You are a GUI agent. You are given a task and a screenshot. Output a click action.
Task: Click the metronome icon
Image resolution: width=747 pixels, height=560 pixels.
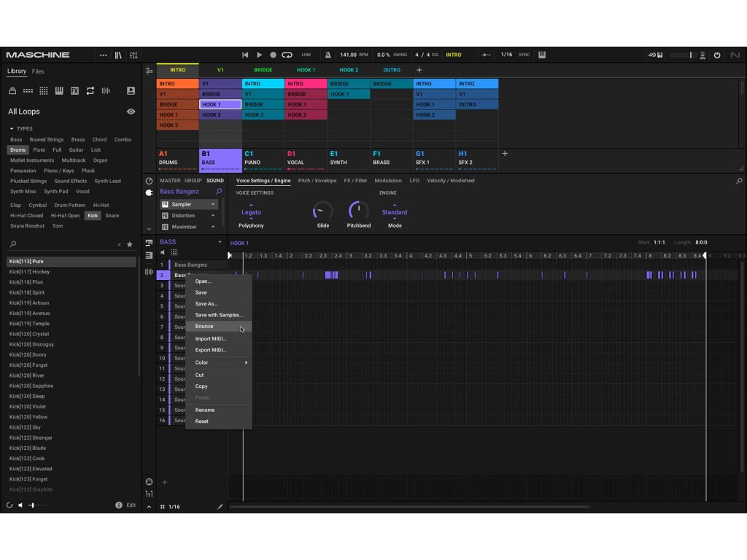coord(328,55)
